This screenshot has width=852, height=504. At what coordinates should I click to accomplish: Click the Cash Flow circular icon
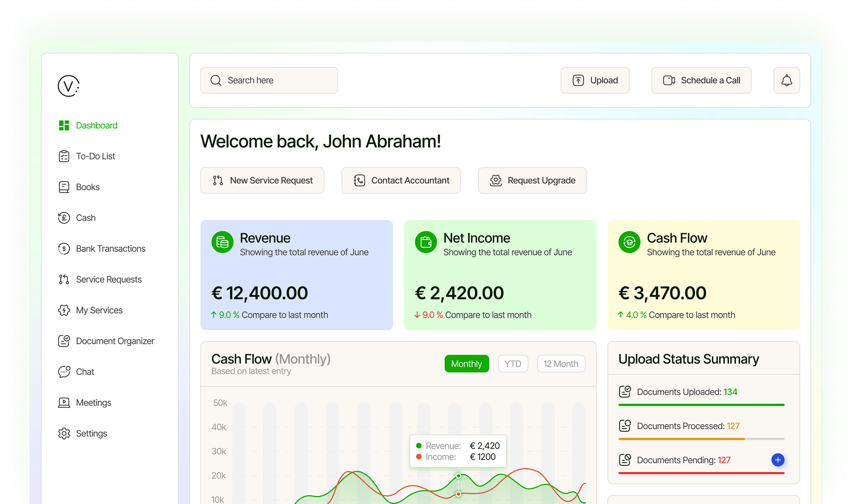(629, 242)
